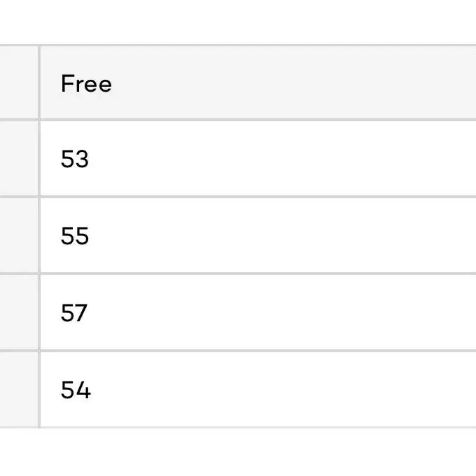Select the cell containing 55
Viewport: 476px width, 476px height.
[x=258, y=236]
